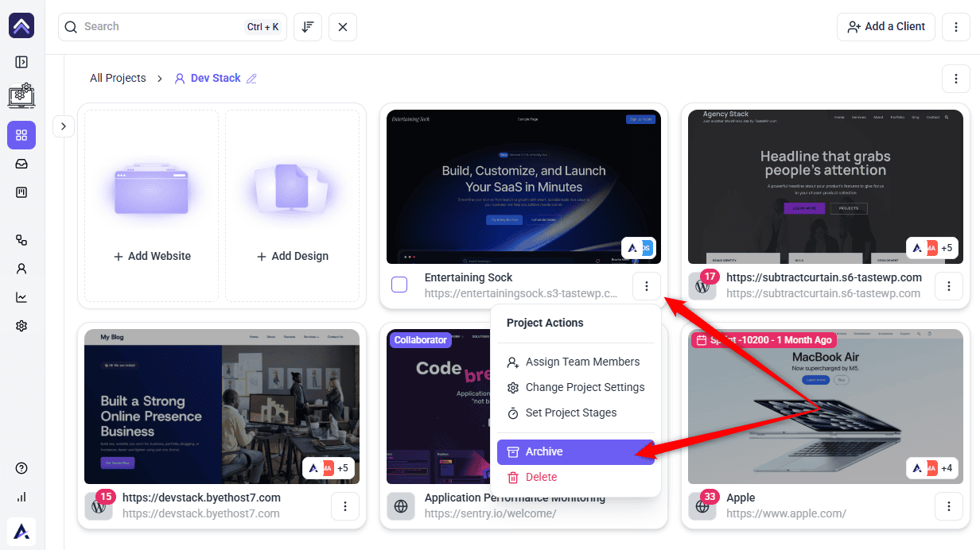Click the gray devstack.byethost7.com URL

click(x=201, y=513)
